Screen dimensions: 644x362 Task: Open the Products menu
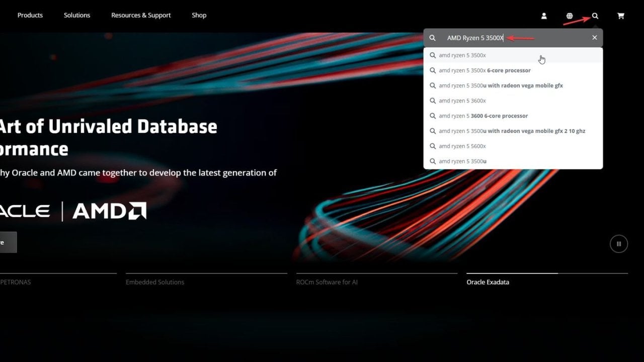tap(30, 15)
